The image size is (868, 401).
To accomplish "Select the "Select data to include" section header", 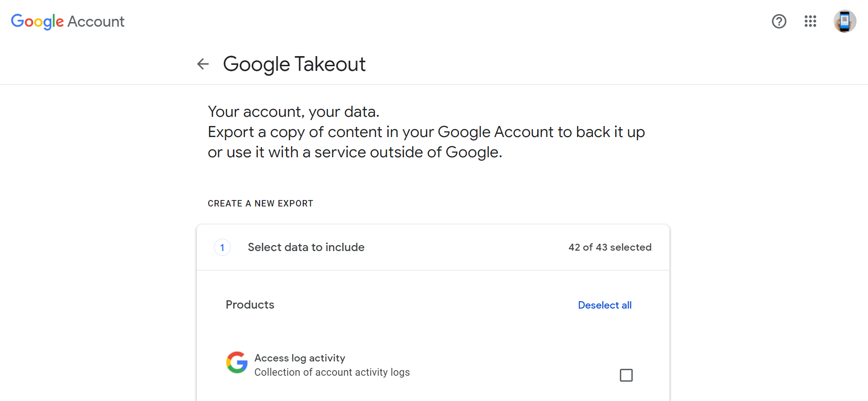I will 306,247.
